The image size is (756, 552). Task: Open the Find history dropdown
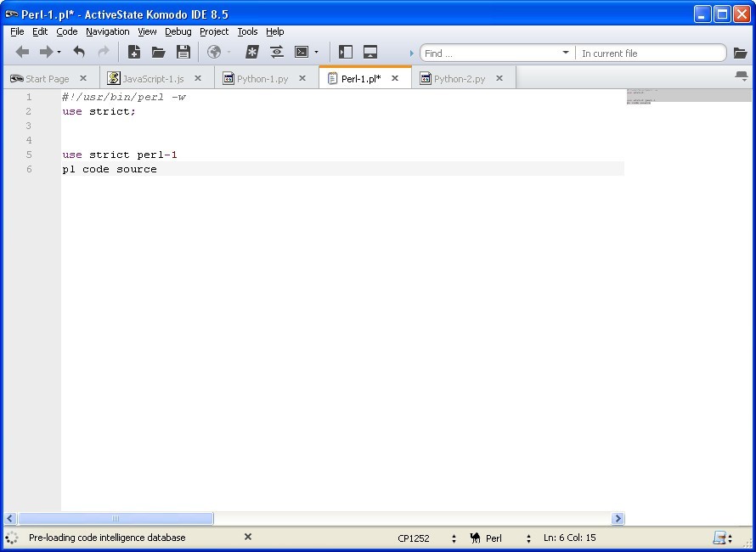(566, 52)
